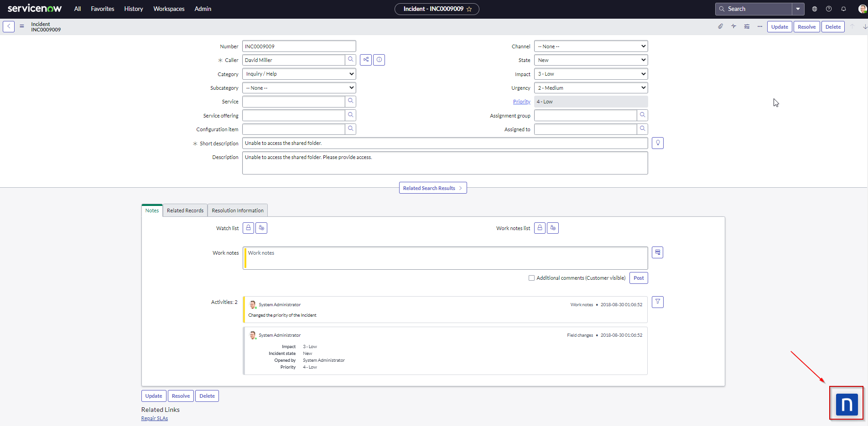Open the globe scope picker icon

[x=814, y=9]
